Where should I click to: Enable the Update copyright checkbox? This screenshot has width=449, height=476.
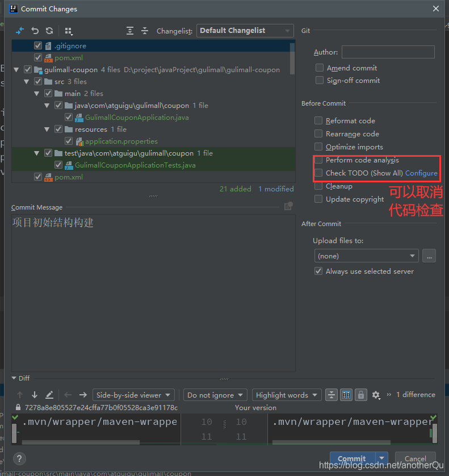(x=318, y=199)
